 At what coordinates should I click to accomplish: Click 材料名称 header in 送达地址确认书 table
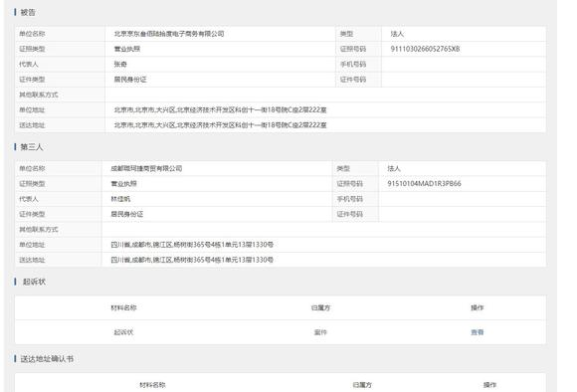[x=152, y=385]
